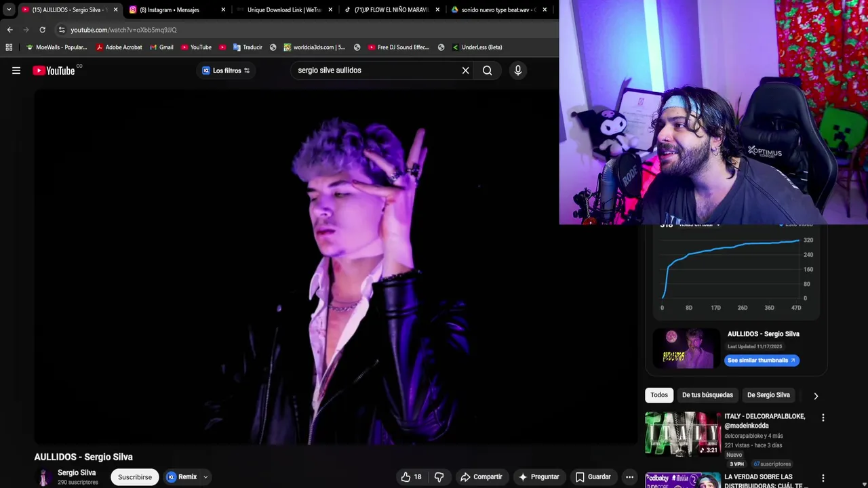868x488 pixels.
Task: Open more actions three-dot menu below video
Action: click(630, 477)
